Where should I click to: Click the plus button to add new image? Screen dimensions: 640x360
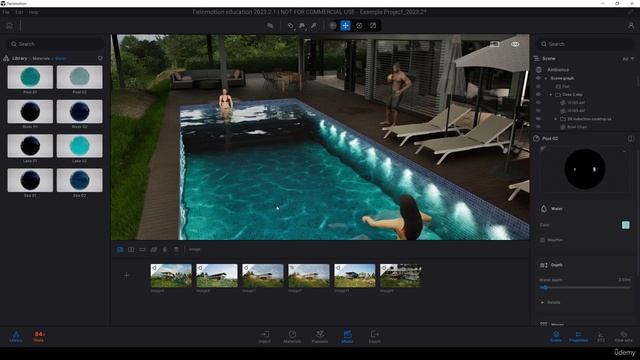(x=127, y=276)
